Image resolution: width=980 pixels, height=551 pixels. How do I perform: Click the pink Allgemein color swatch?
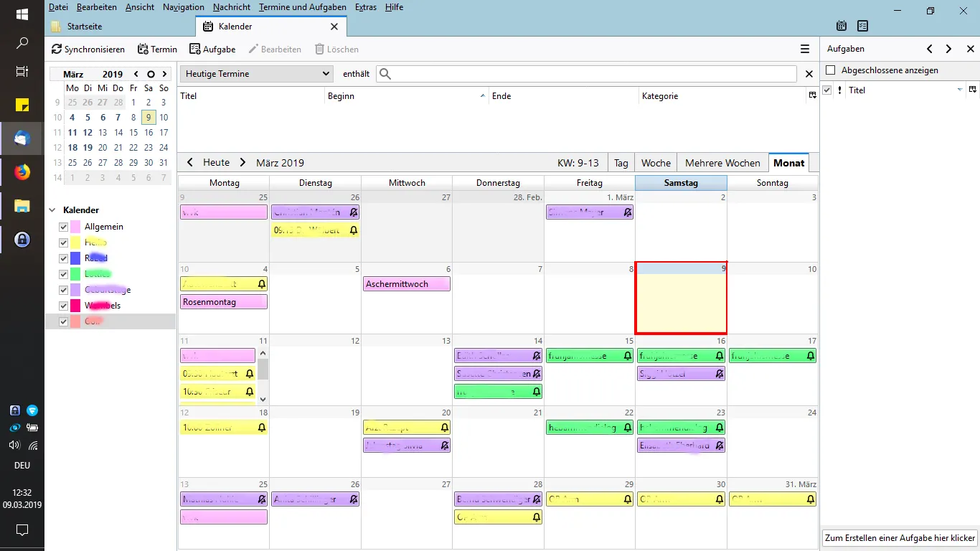75,227
